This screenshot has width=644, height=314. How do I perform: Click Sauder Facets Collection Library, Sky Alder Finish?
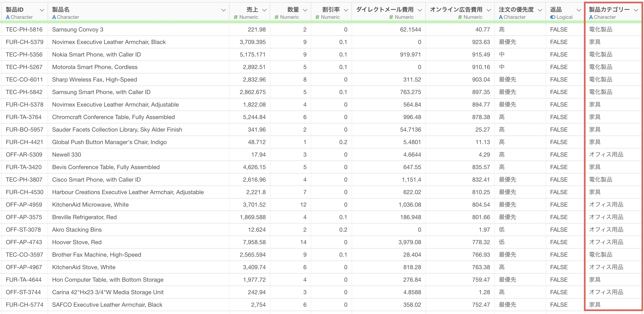[x=117, y=129]
